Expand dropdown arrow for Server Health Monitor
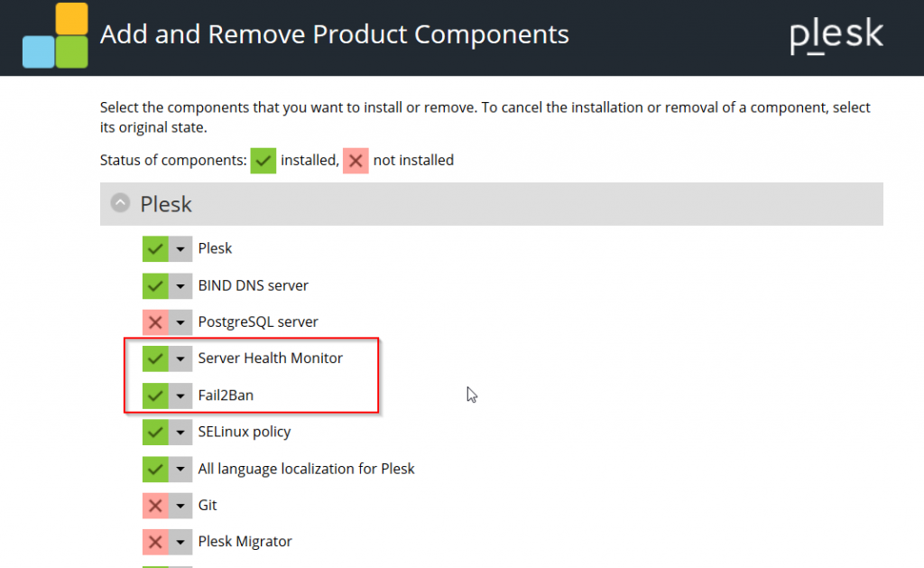The width and height of the screenshot is (924, 568). click(x=181, y=358)
